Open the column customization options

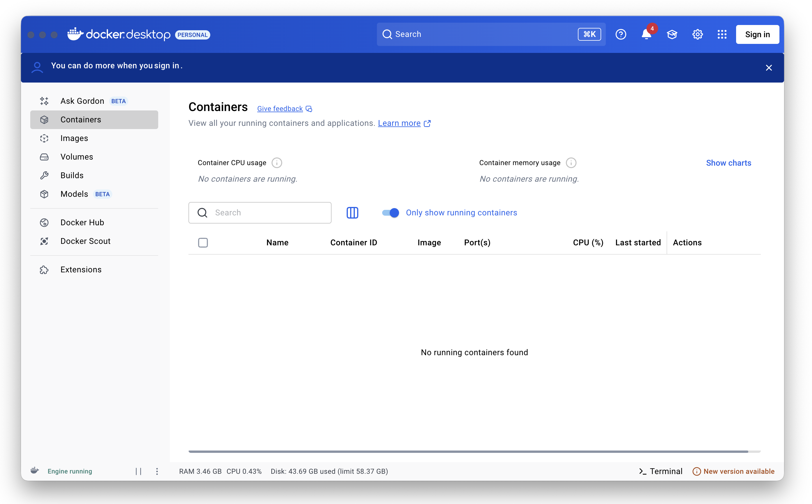click(x=352, y=213)
